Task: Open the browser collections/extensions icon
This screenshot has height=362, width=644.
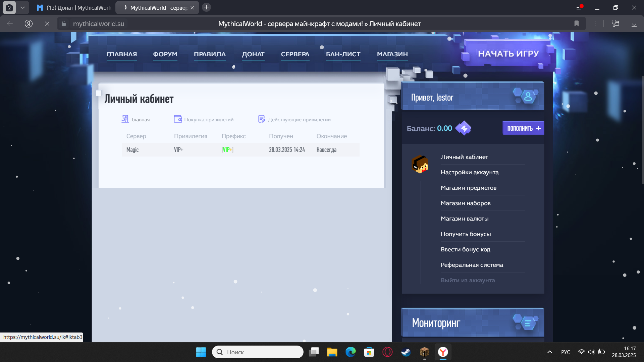Action: 615,23
